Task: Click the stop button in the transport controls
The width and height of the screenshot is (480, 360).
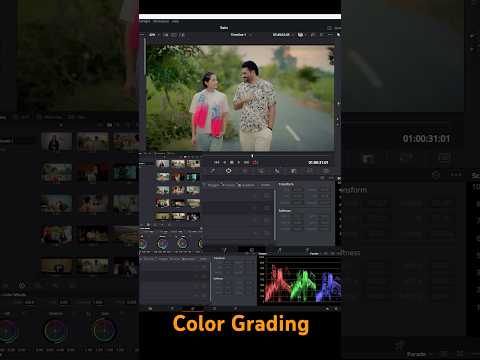Action: coord(232,162)
